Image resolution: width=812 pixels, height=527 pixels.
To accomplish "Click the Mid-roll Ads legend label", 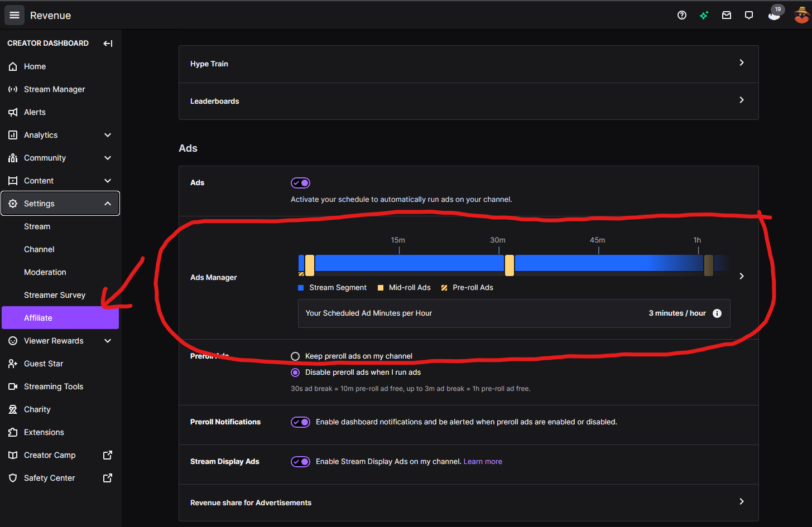I will coord(410,288).
